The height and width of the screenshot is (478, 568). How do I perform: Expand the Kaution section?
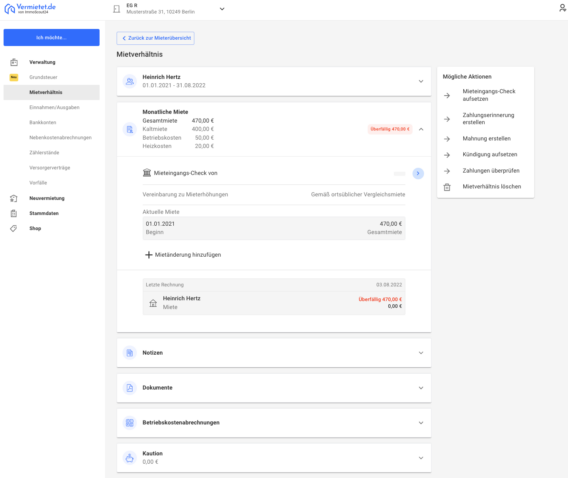[x=421, y=458]
